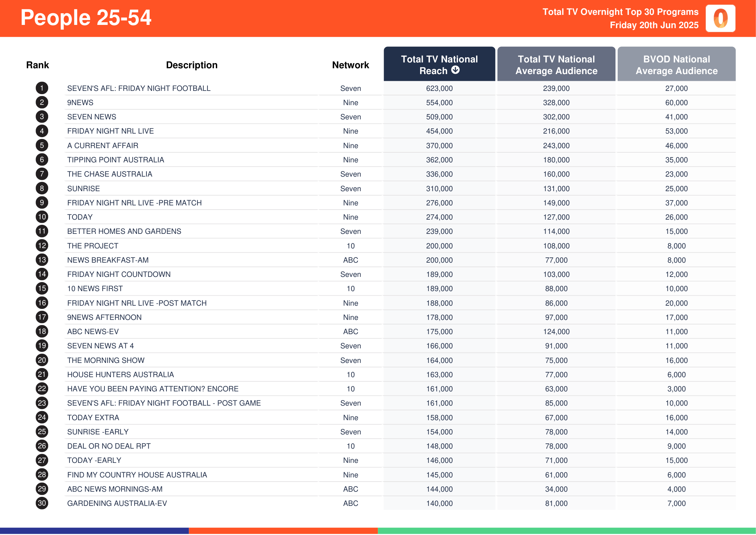Click the sort arrow in Total TV National Reach header

pyautogui.click(x=455, y=70)
